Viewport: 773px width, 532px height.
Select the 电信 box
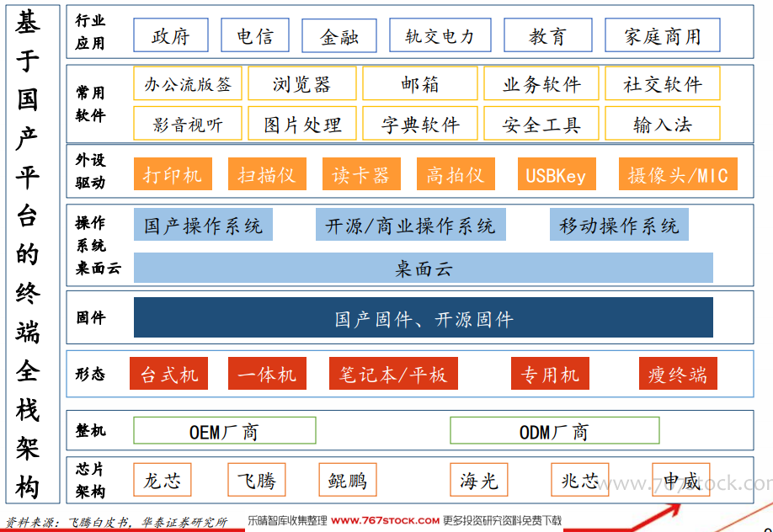(x=255, y=35)
